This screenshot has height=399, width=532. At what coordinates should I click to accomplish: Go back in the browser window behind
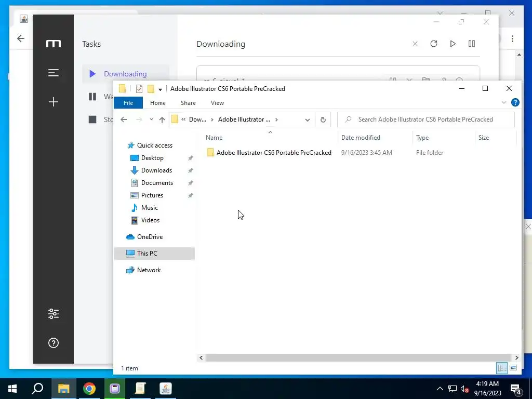[x=21, y=38]
